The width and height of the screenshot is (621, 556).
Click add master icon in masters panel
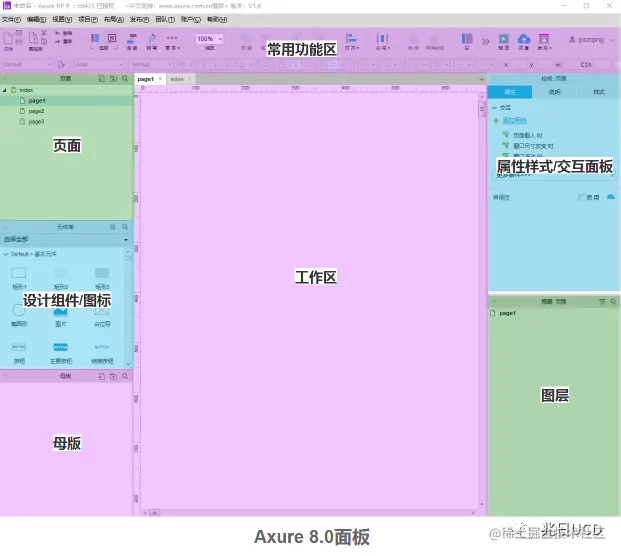[x=102, y=376]
